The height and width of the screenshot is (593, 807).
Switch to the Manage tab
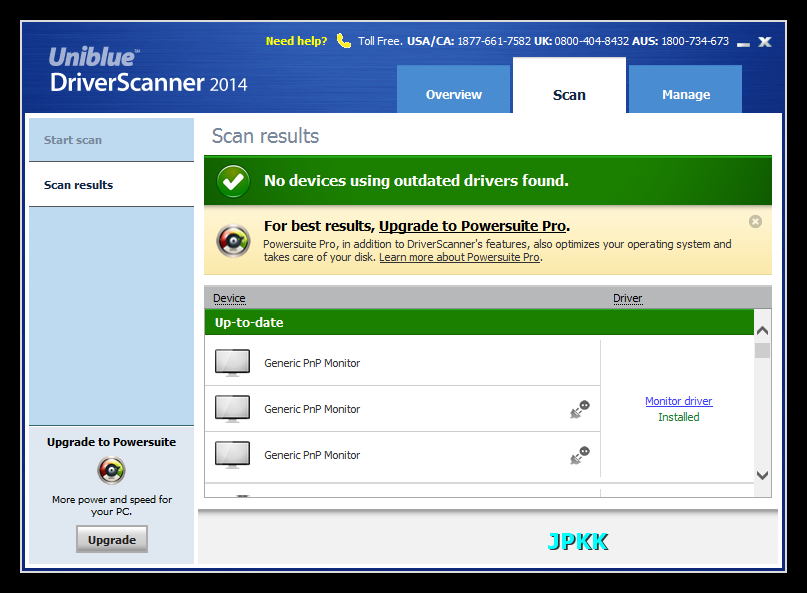(686, 89)
